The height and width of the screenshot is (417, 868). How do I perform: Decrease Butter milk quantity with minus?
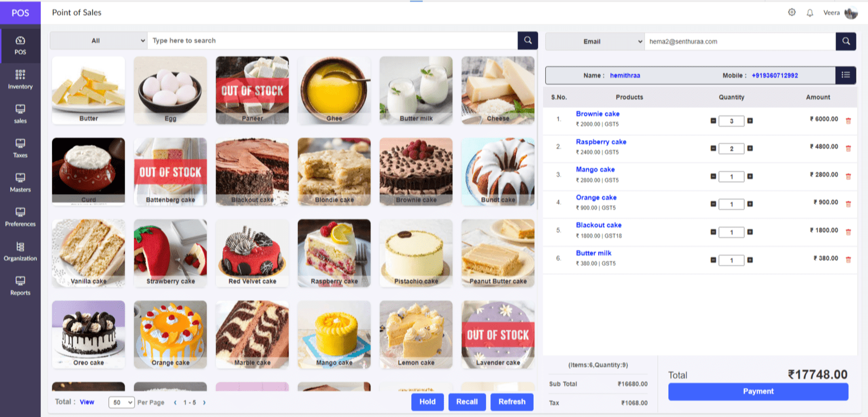[x=713, y=260]
